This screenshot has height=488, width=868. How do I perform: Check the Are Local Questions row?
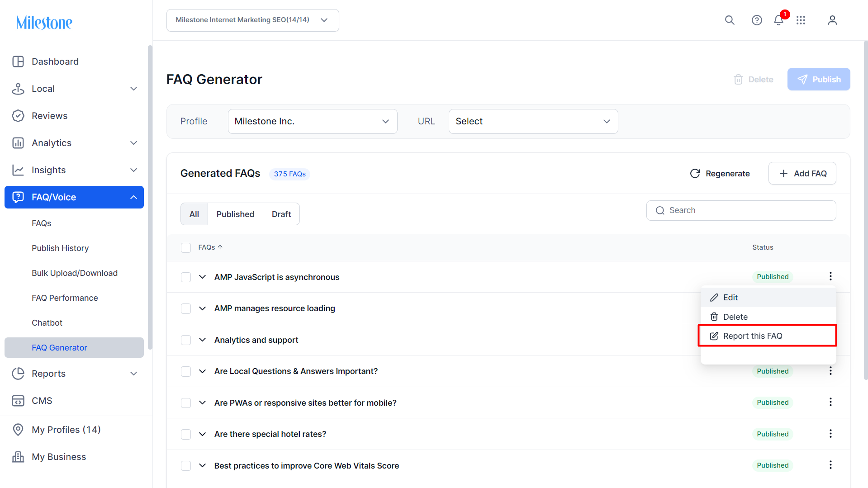[x=186, y=371]
